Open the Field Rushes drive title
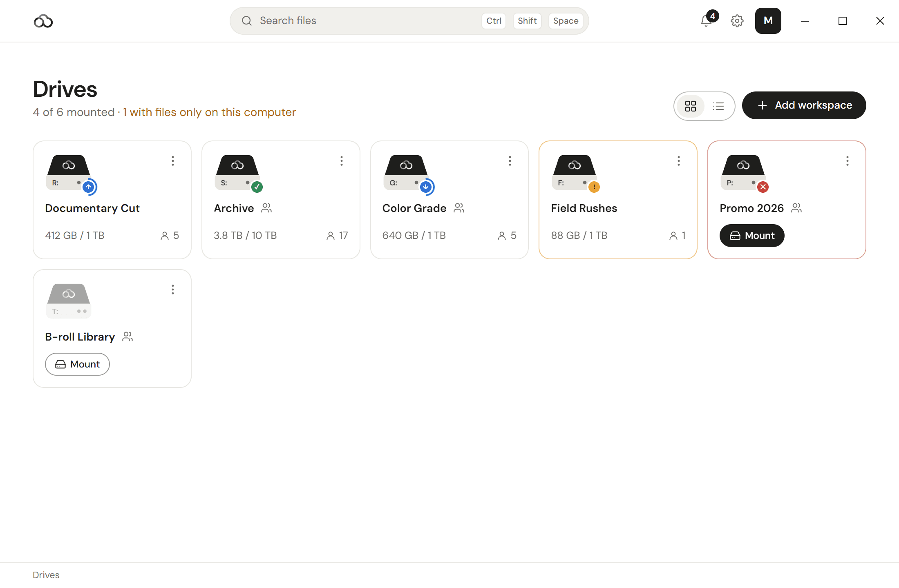This screenshot has height=588, width=899. [584, 208]
